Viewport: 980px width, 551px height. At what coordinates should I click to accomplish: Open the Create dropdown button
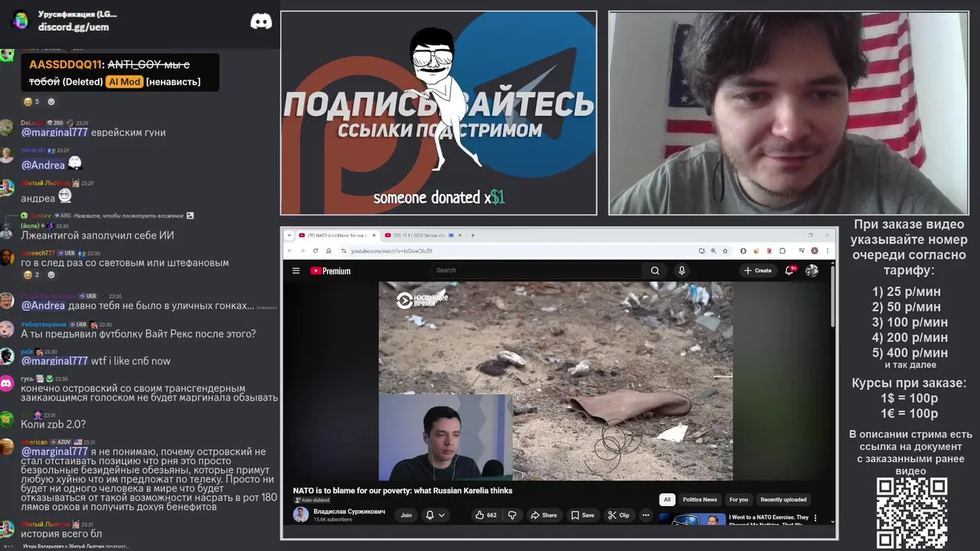757,270
